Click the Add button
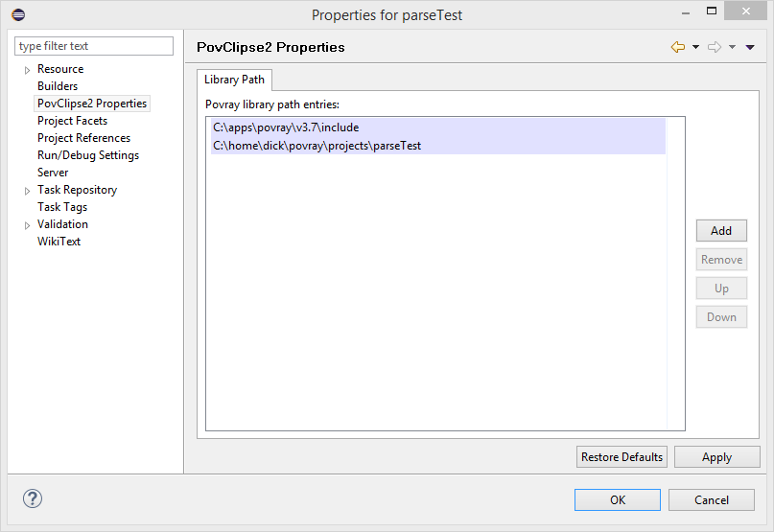Screen dimensions: 774x532 [x=721, y=230]
